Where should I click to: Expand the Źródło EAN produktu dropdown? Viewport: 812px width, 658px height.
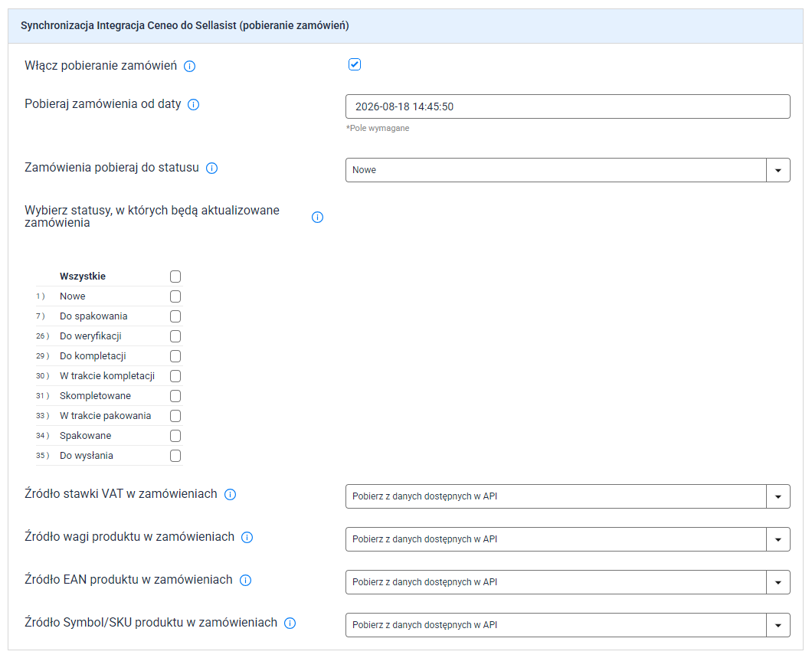[x=568, y=582]
